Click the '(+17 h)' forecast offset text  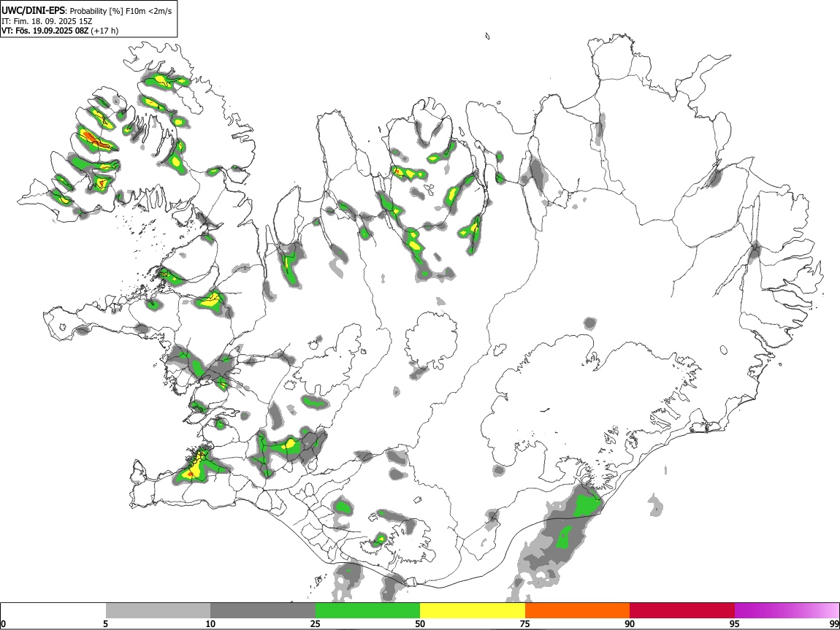tap(104, 31)
